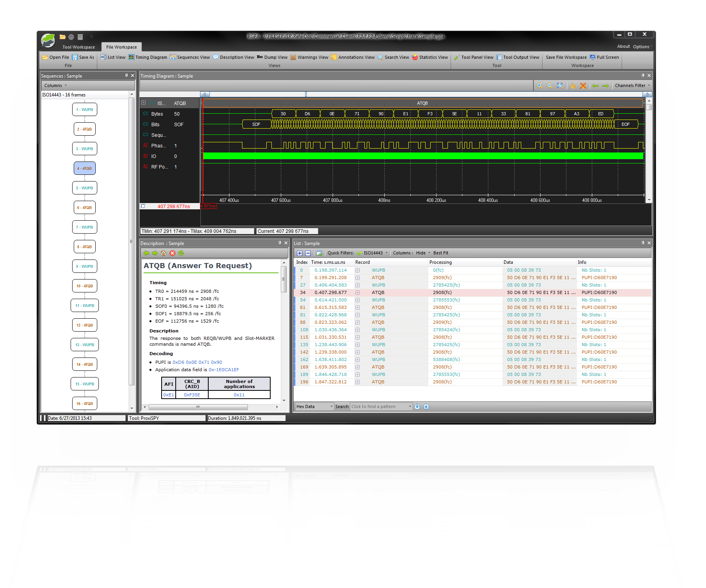Open Hide columns dropdown in List

[x=423, y=253]
